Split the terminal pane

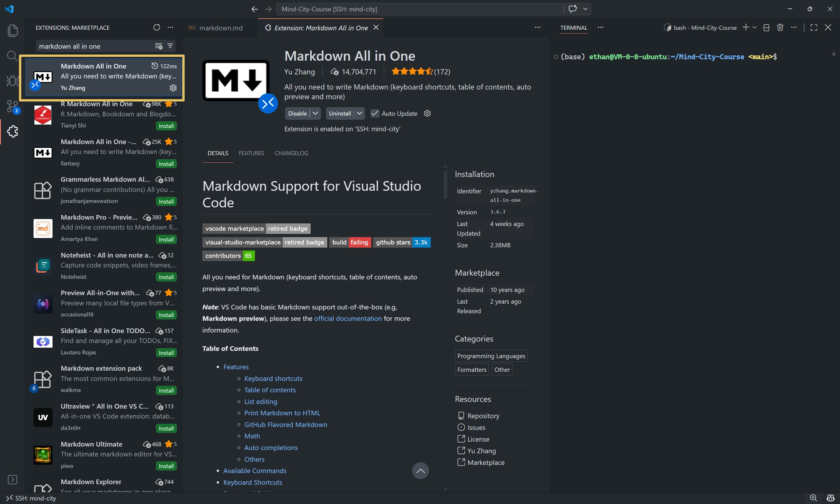[766, 27]
